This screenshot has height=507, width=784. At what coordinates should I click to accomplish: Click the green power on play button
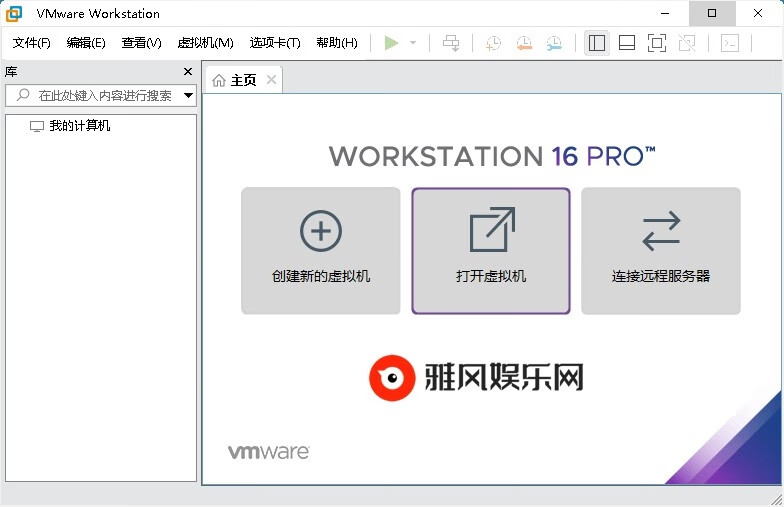coord(392,43)
